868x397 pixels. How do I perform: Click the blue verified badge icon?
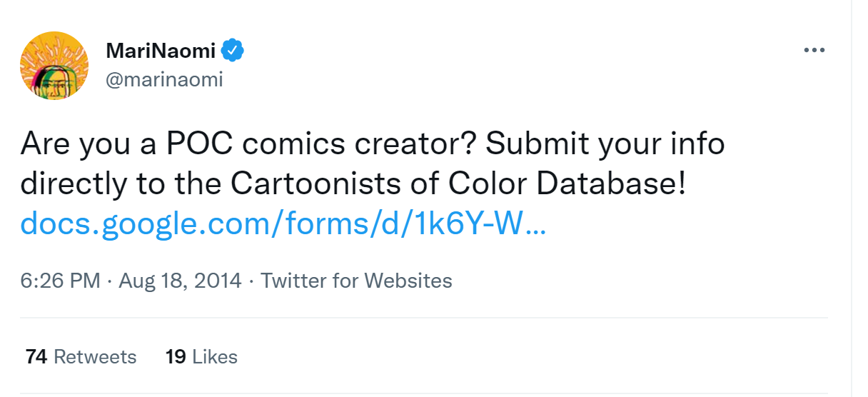pyautogui.click(x=233, y=50)
